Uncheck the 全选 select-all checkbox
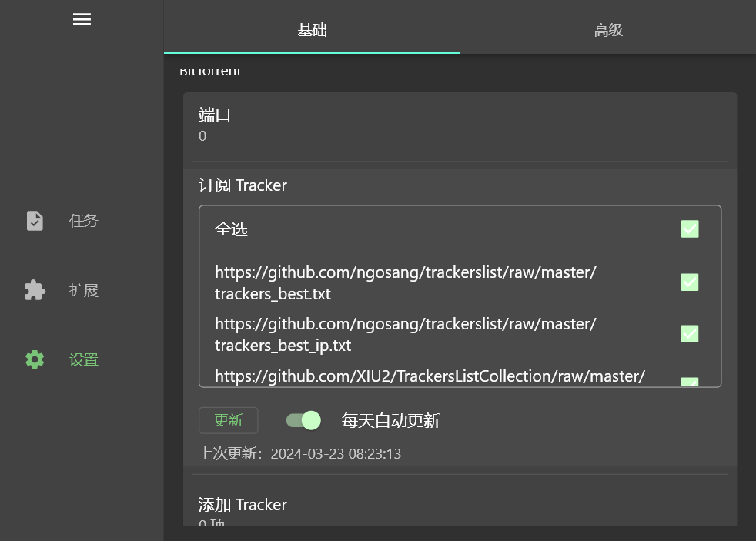This screenshot has height=541, width=756. tap(689, 229)
